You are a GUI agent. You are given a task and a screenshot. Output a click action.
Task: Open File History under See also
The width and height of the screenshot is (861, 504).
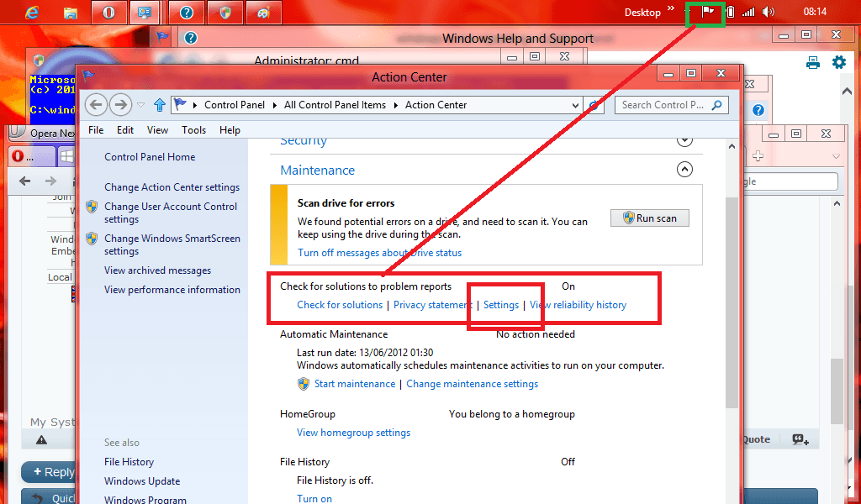tap(129, 462)
